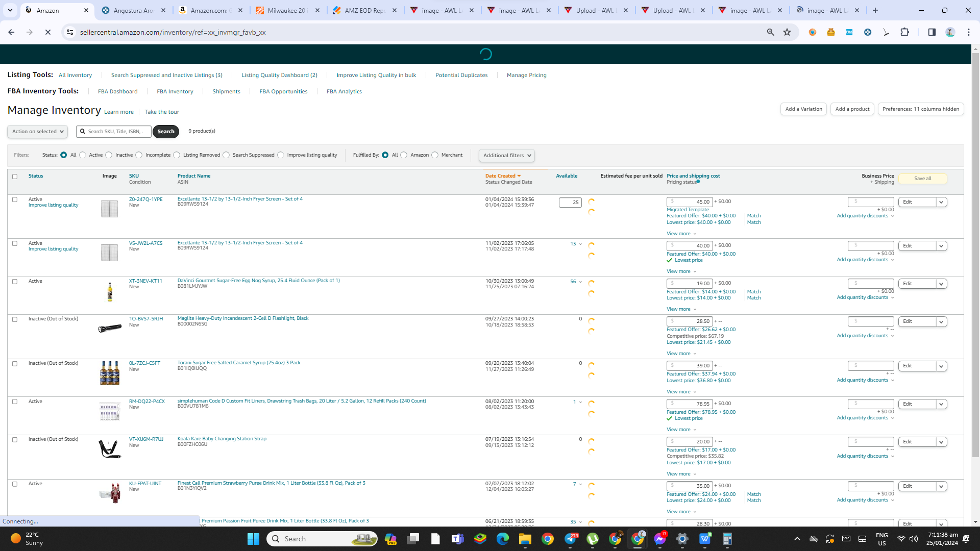This screenshot has width=980, height=551.
Task: Open Edit dropdown arrow for Maglite Flashlight row
Action: coord(942,321)
